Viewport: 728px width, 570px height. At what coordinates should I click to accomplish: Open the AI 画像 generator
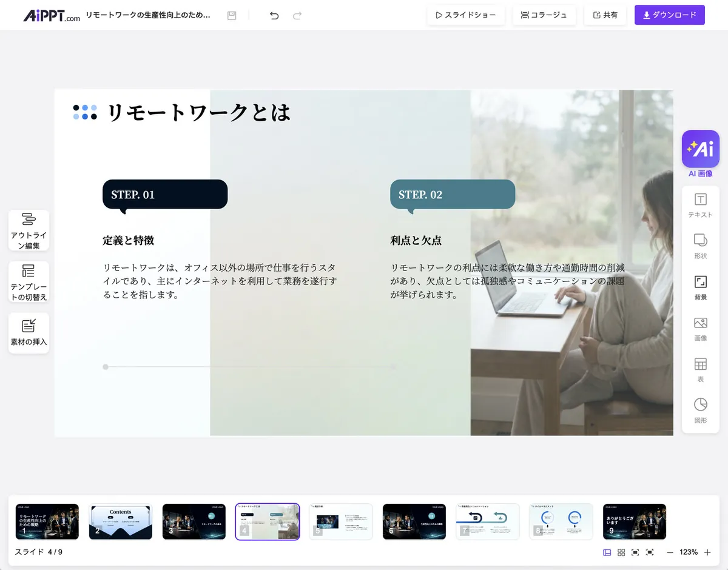point(700,149)
